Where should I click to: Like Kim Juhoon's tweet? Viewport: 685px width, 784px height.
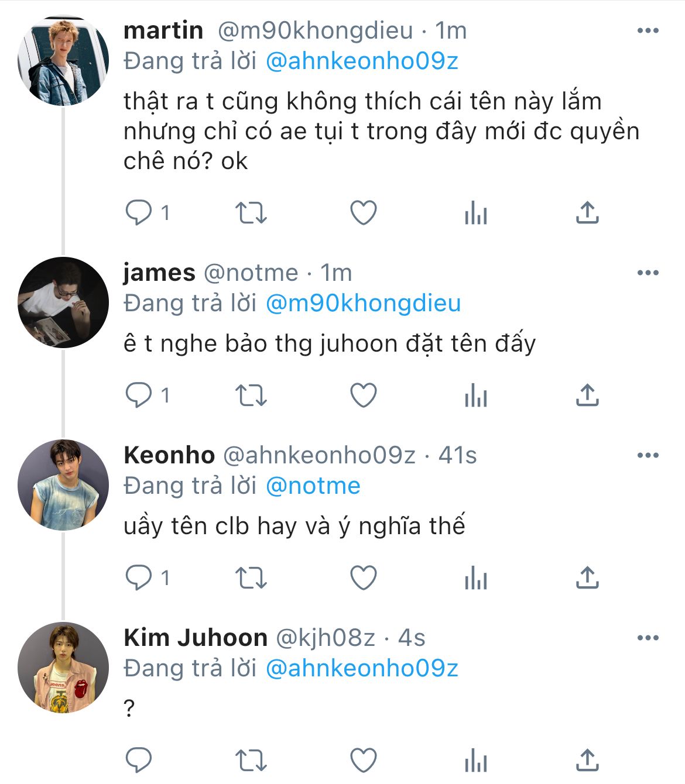[363, 761]
